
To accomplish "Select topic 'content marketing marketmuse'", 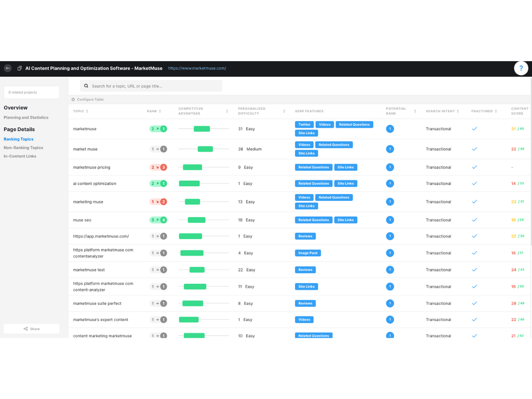I will click(102, 336).
